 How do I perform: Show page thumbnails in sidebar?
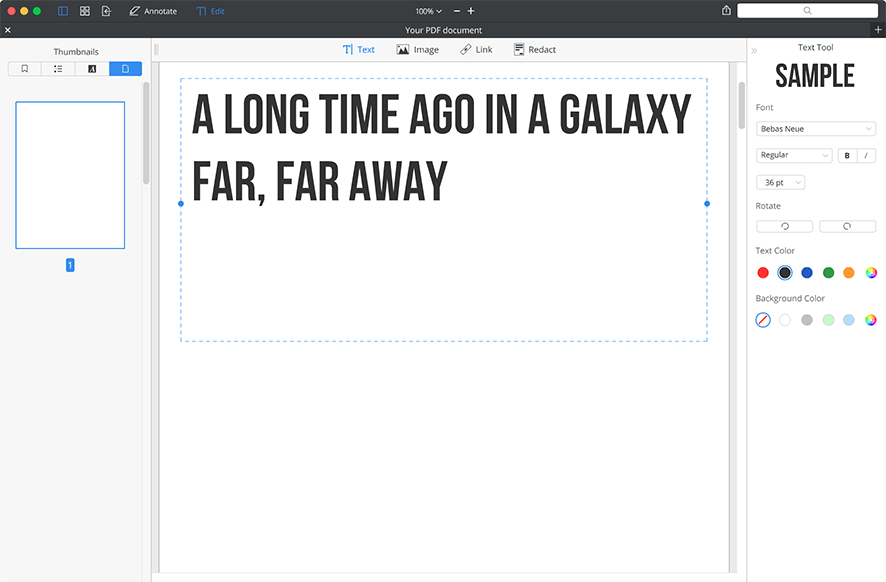point(125,69)
